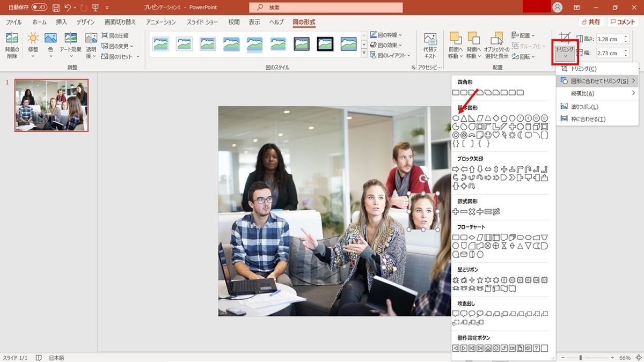This screenshot has height=362, width=644.
Task: Save the presentation via floppy icon
Action: click(56, 8)
